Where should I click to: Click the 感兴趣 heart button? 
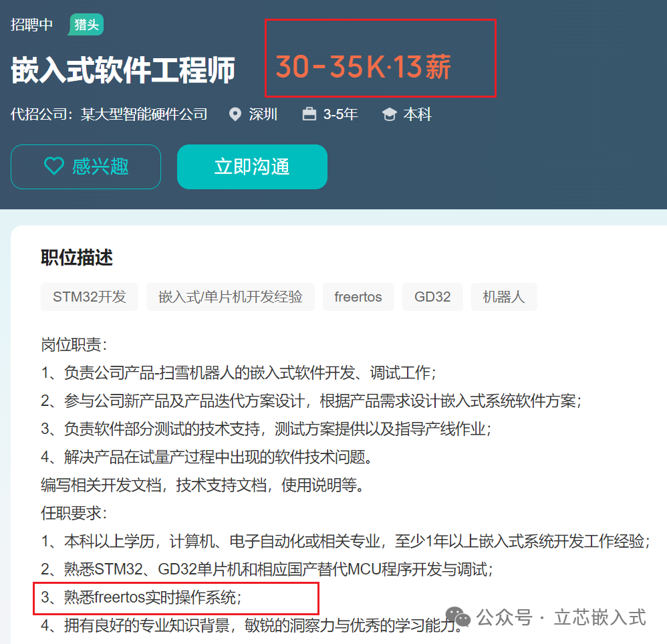[86, 167]
